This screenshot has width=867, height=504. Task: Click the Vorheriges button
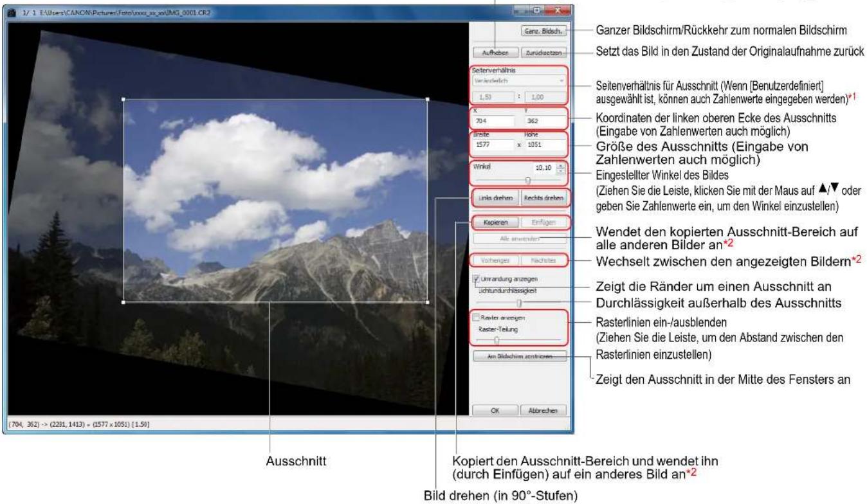[x=495, y=260]
